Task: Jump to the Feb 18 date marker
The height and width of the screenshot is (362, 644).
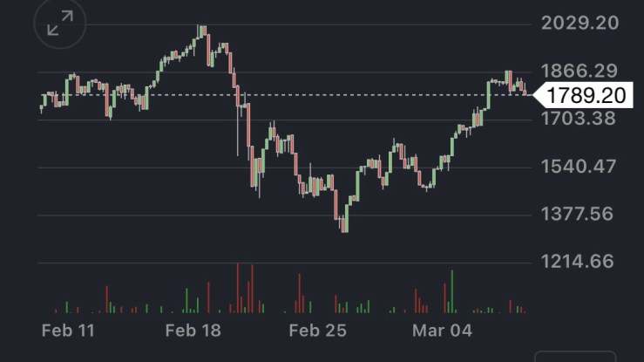Action: click(x=193, y=330)
